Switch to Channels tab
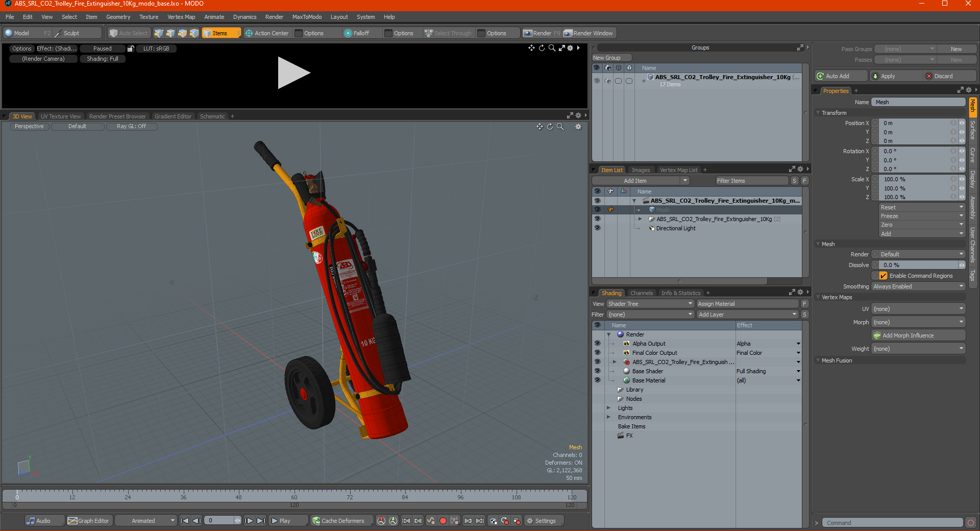 tap(641, 293)
